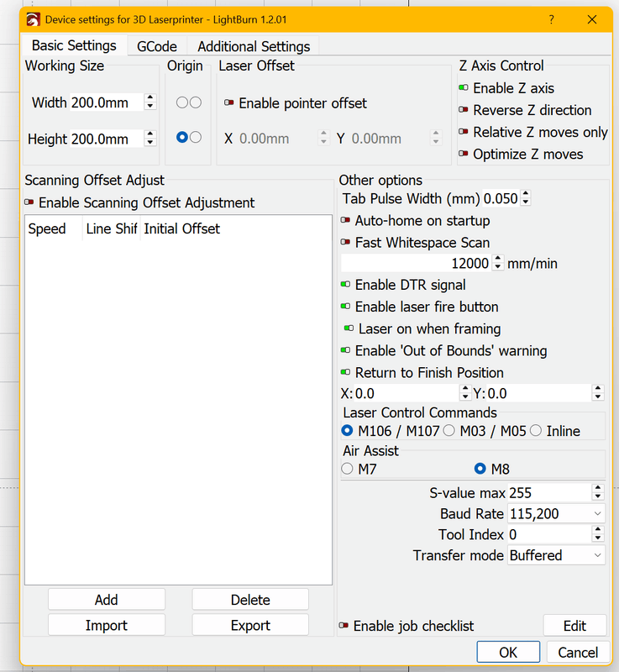This screenshot has width=619, height=672.
Task: Expand the Transfer mode dropdown
Action: [556, 555]
